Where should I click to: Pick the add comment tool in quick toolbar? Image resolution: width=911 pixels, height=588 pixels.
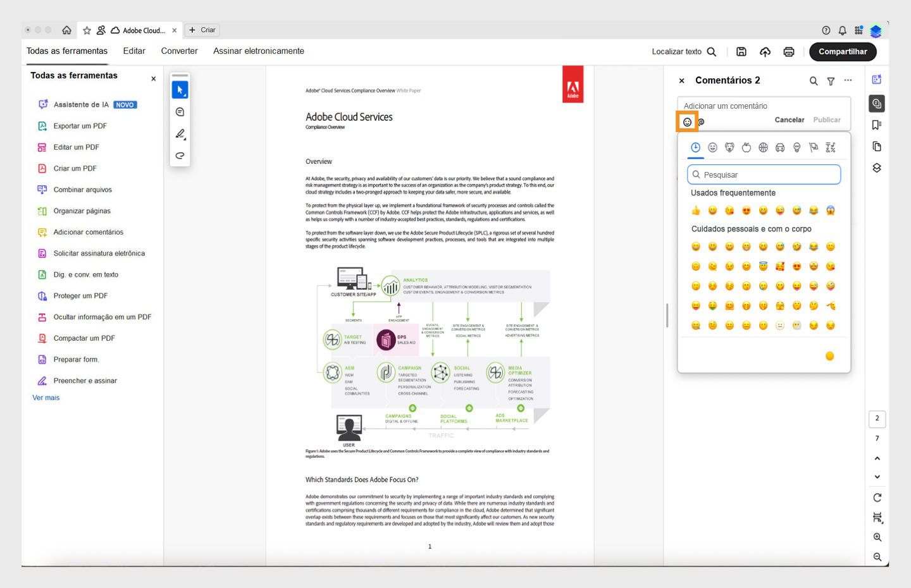(x=180, y=112)
